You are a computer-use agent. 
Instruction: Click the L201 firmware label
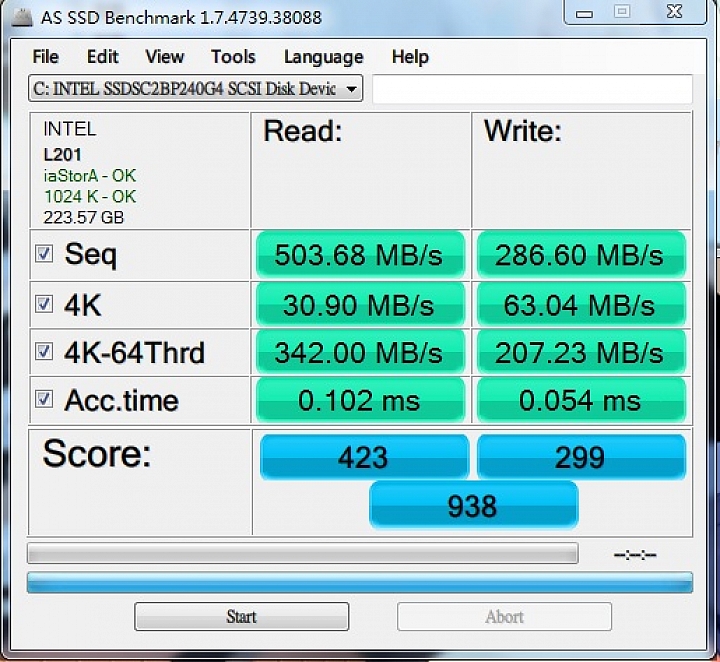(62, 155)
